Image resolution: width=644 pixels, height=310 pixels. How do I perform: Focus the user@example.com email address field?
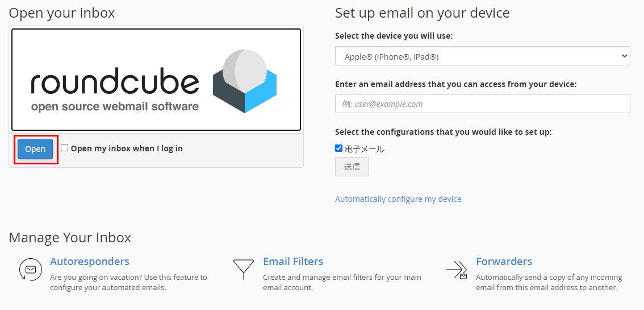(482, 104)
